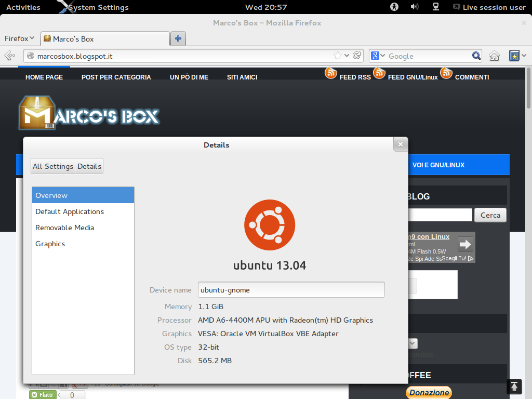Open a new tab with plus button

tap(178, 38)
